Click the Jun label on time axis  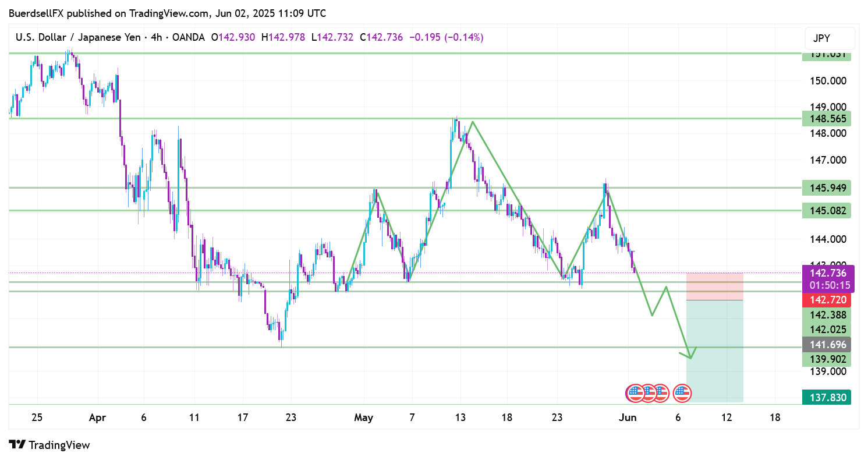pyautogui.click(x=628, y=417)
